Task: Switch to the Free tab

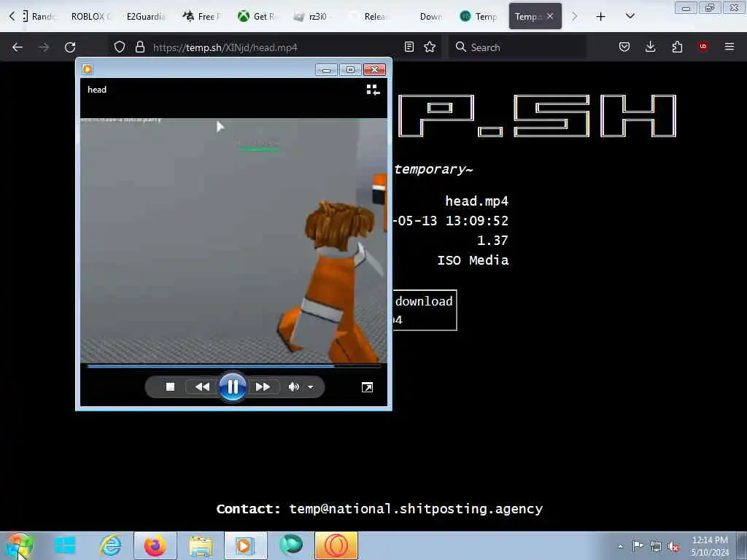Action: pos(202,17)
